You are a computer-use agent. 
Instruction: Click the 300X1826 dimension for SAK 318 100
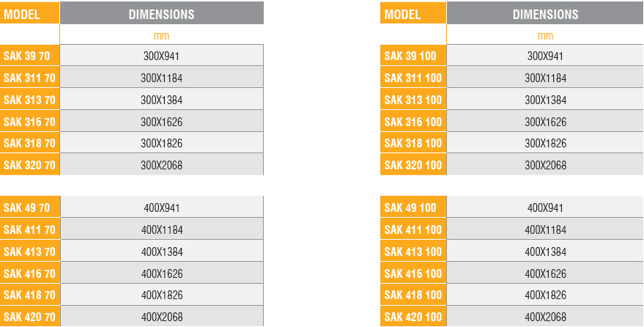pyautogui.click(x=545, y=143)
